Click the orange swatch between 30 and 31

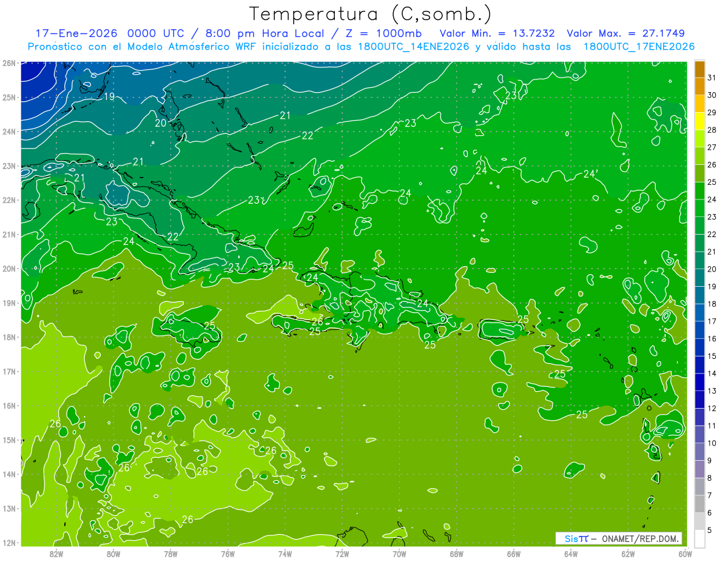pos(699,85)
